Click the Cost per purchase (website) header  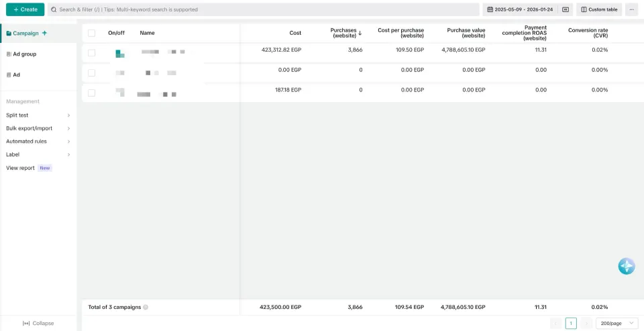401,33
